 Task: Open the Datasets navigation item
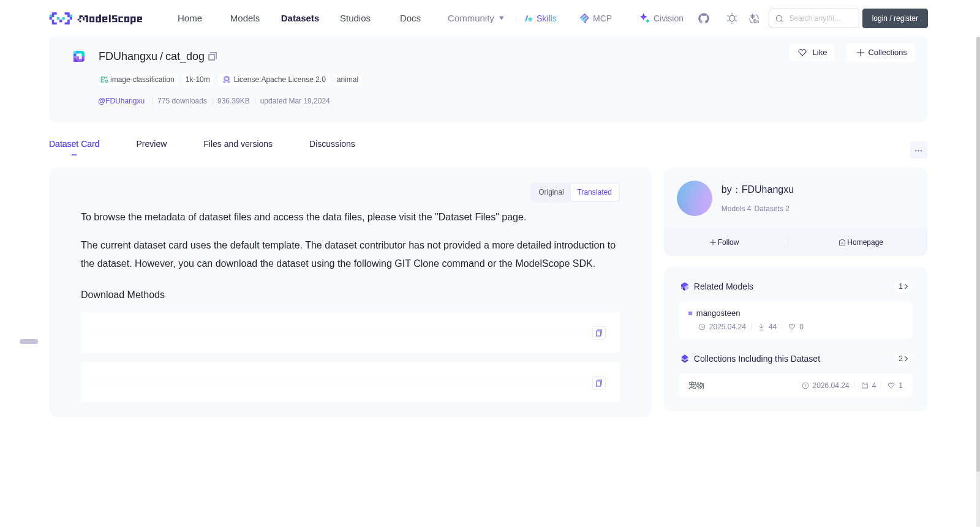[300, 18]
